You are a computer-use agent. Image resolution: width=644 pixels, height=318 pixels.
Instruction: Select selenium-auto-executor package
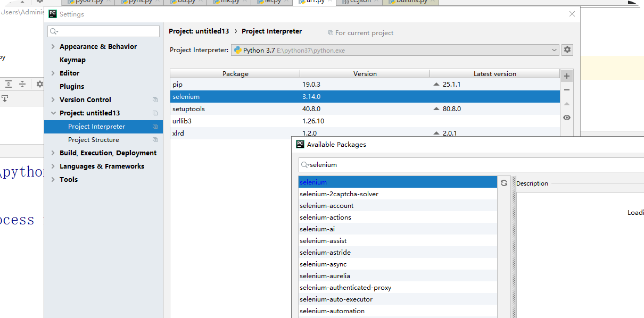398,299
